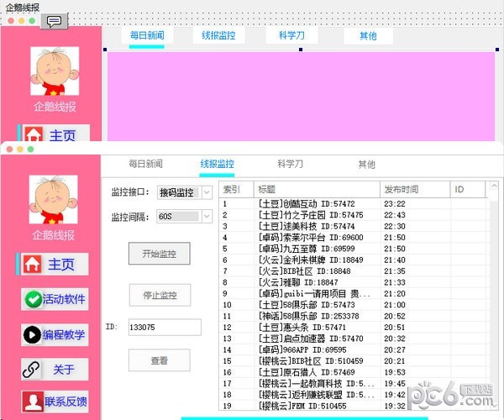
Task: Open 活动软件 sidebar button
Action: (x=55, y=299)
